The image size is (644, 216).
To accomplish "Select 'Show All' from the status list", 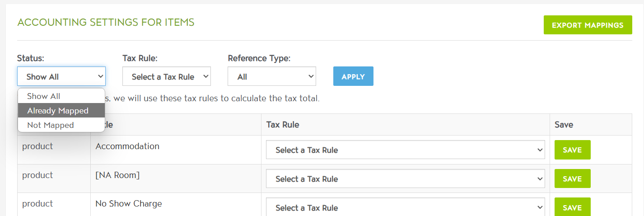I will tap(43, 96).
